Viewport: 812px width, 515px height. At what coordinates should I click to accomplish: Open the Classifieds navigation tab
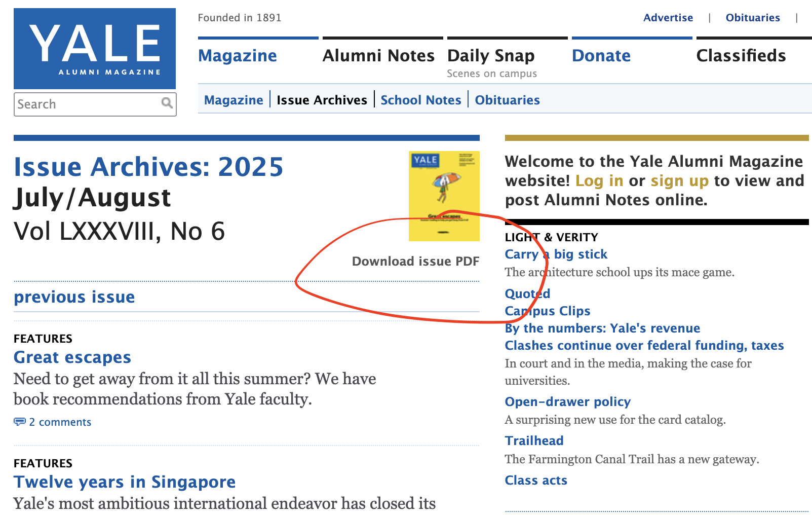pos(741,55)
